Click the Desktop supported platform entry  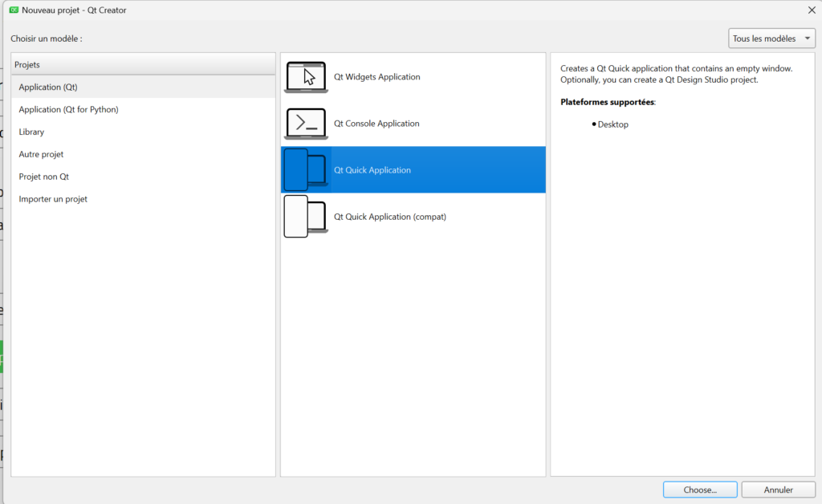pos(612,124)
